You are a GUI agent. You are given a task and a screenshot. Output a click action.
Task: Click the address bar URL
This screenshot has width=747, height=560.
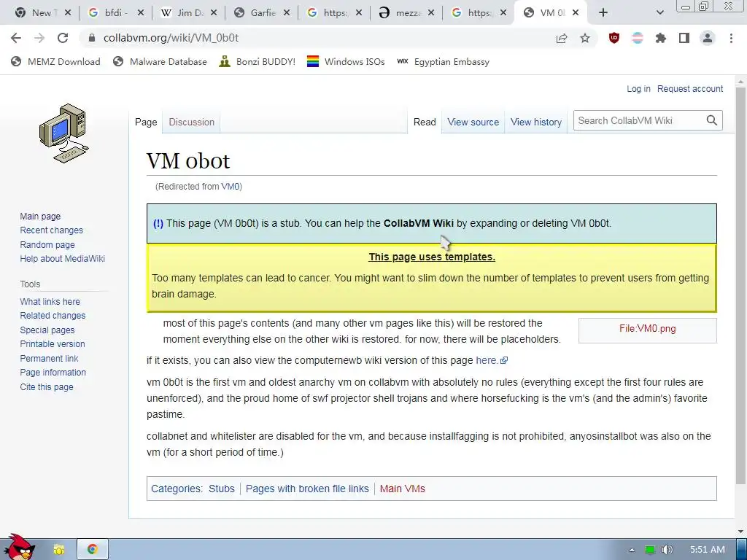(x=171, y=38)
